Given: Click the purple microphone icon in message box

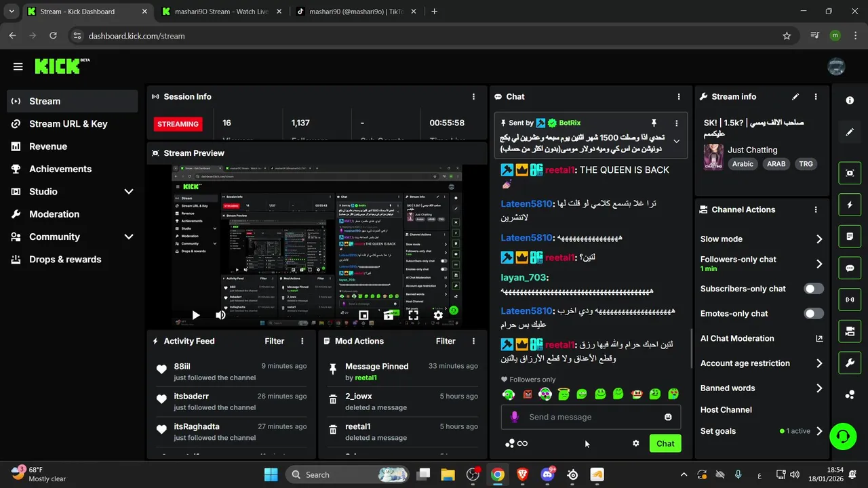Looking at the screenshot, I should tap(515, 417).
